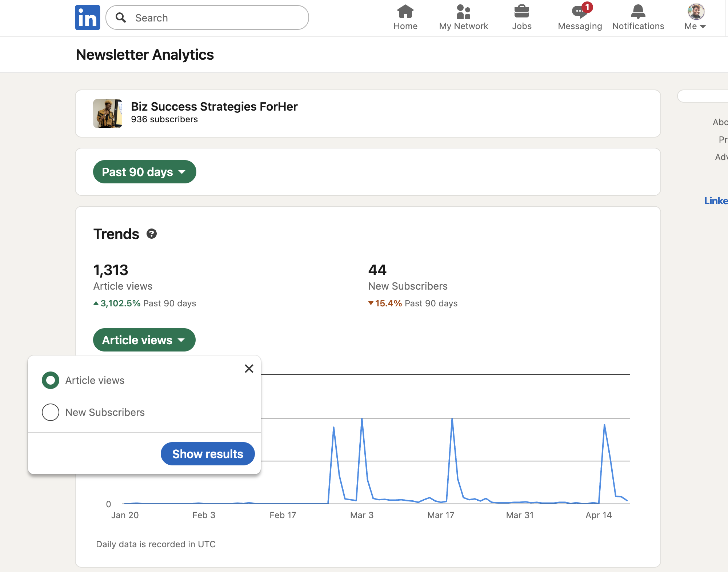The image size is (728, 572).
Task: Open Biz Success Strategies ForHer title
Action: tap(214, 107)
